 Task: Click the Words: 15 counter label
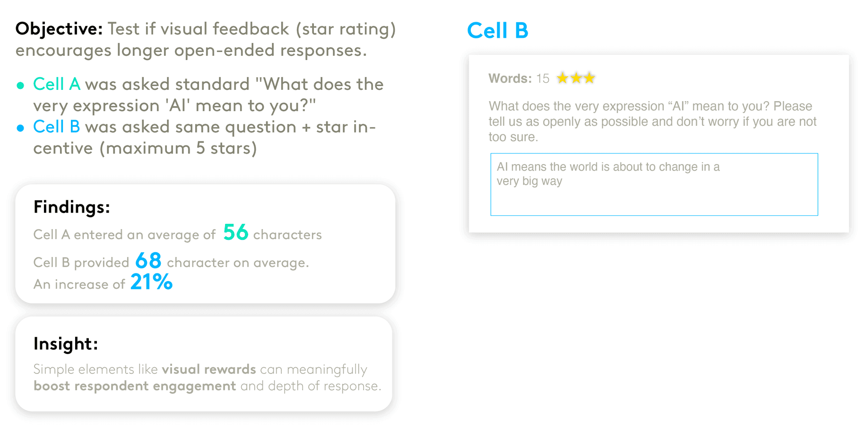[519, 79]
